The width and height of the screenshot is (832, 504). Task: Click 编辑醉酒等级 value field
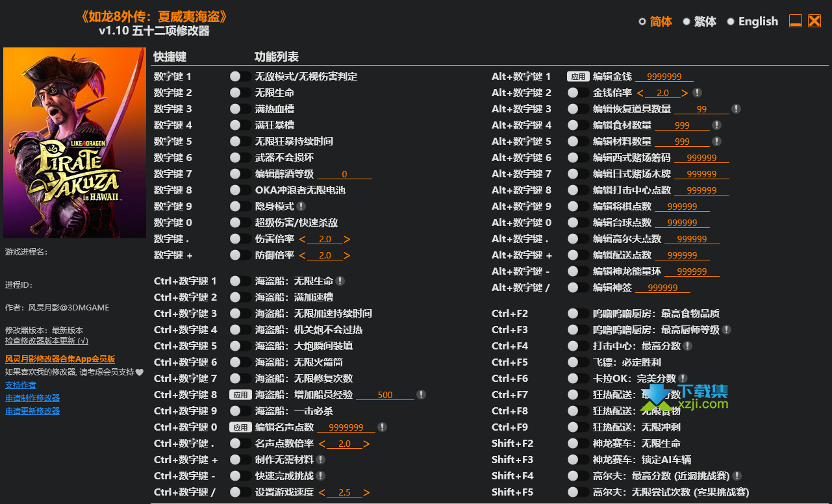point(344,174)
